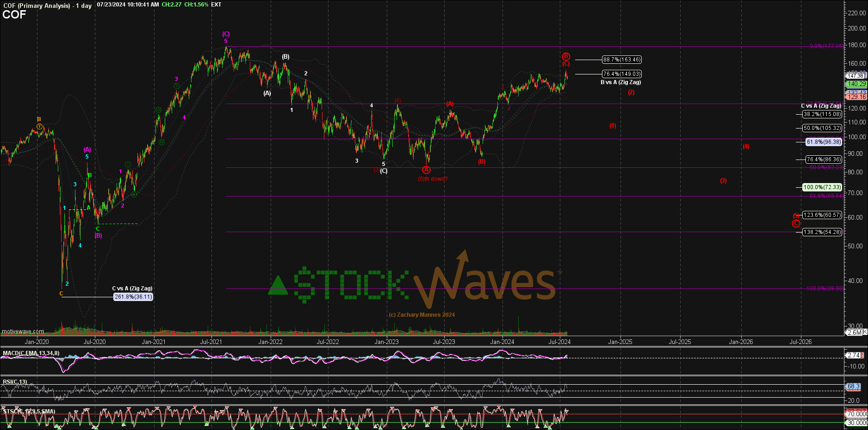Click the circled red C wave target marker

click(x=796, y=224)
